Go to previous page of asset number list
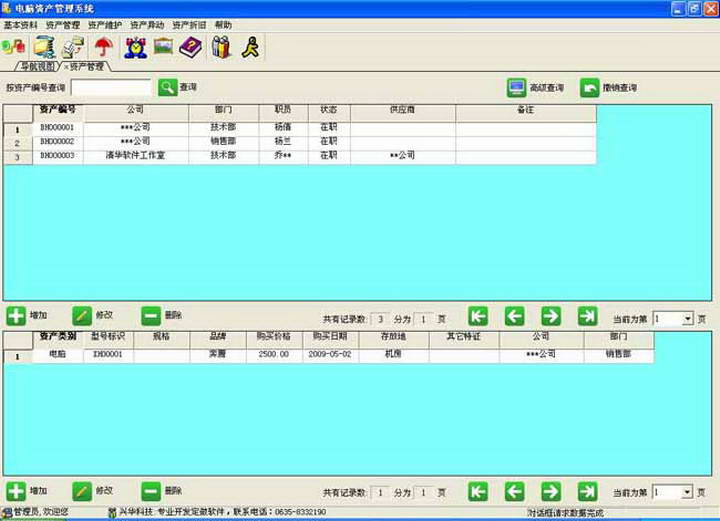This screenshot has width=720, height=521. point(514,316)
